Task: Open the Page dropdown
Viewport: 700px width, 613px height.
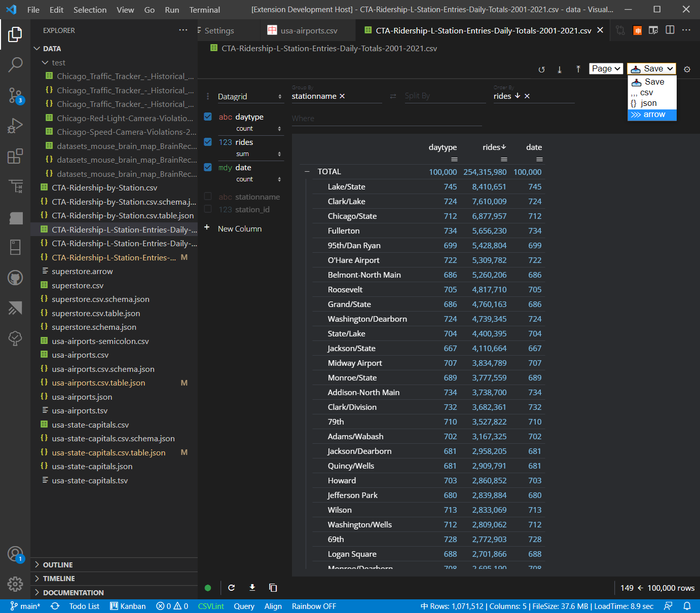Action: [606, 68]
